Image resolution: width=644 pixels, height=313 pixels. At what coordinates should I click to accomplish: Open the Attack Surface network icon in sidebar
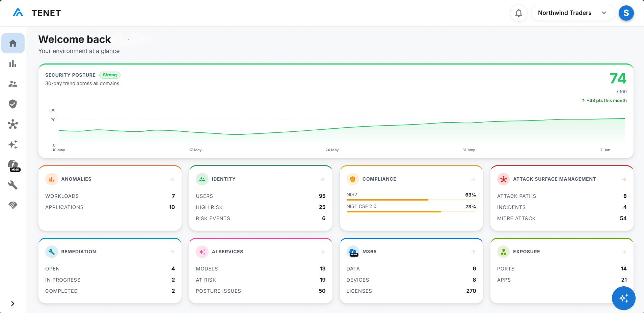point(13,124)
